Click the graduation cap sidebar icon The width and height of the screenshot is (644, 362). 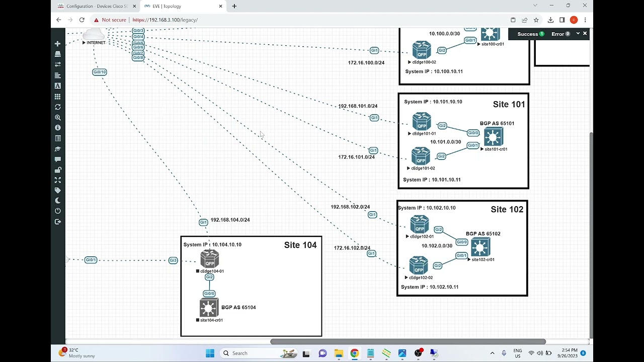coord(57,149)
